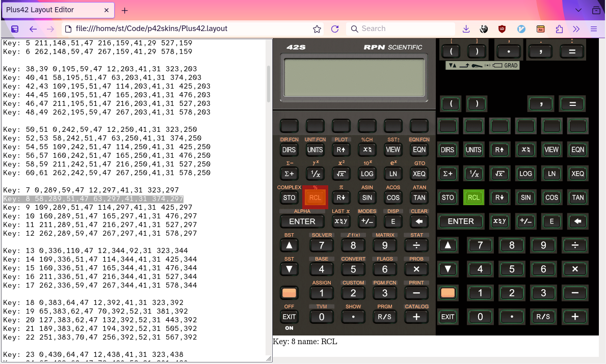The image size is (606, 364).
Task: Select the 'Key: 7 0,289,59,47' line
Action: 91,190
